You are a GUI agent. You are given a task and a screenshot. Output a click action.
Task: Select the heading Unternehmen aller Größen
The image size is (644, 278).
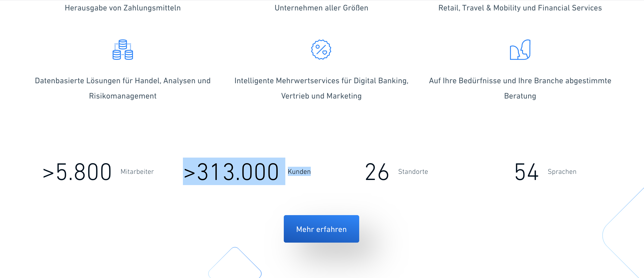coord(321,8)
